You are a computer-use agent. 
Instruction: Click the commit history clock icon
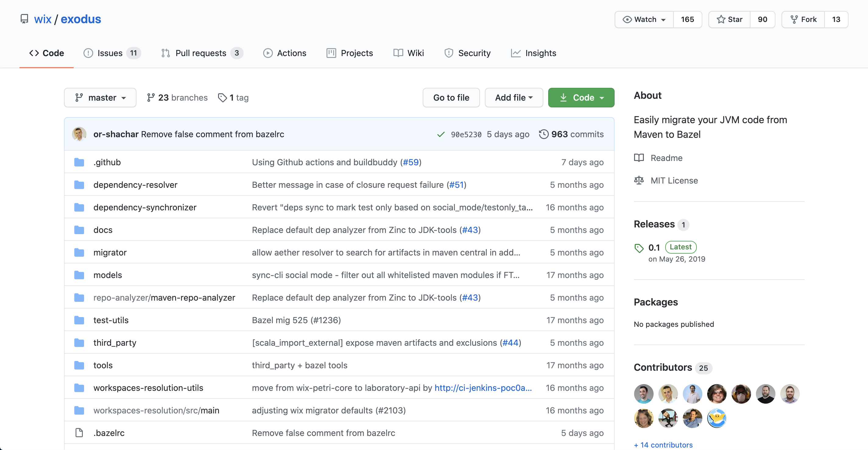pos(543,134)
